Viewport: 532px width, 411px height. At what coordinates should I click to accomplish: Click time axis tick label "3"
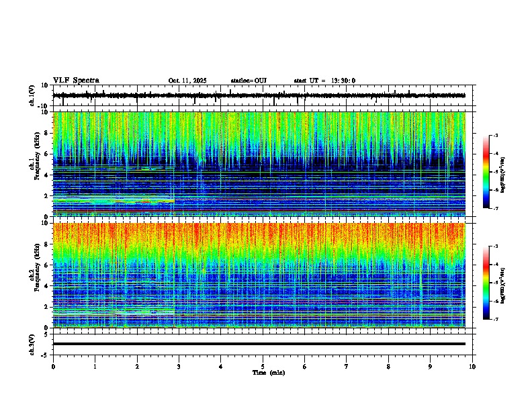tap(179, 367)
